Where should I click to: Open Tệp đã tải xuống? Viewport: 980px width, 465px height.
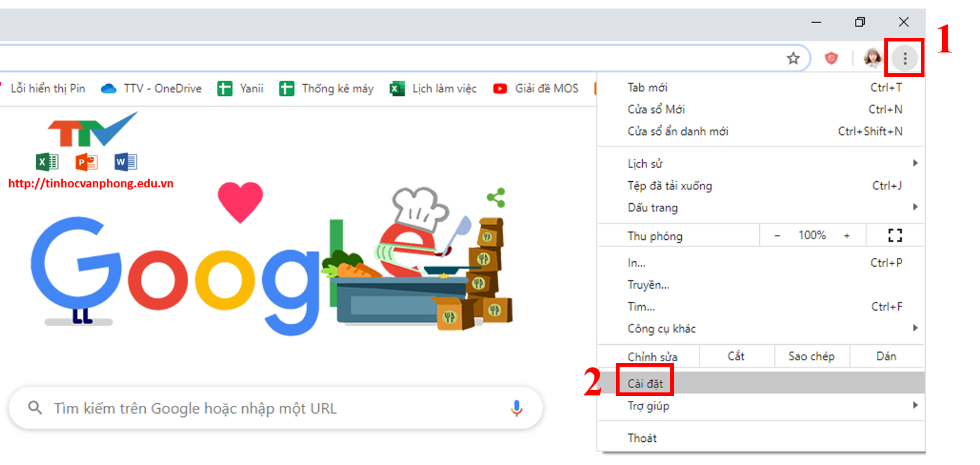(x=761, y=186)
